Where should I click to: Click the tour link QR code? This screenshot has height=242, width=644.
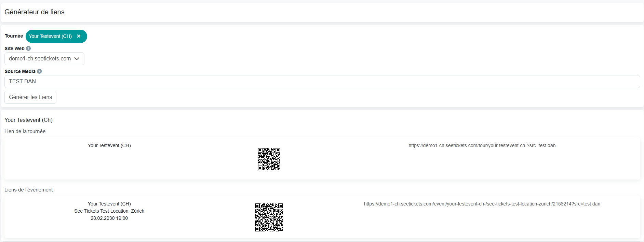click(269, 159)
